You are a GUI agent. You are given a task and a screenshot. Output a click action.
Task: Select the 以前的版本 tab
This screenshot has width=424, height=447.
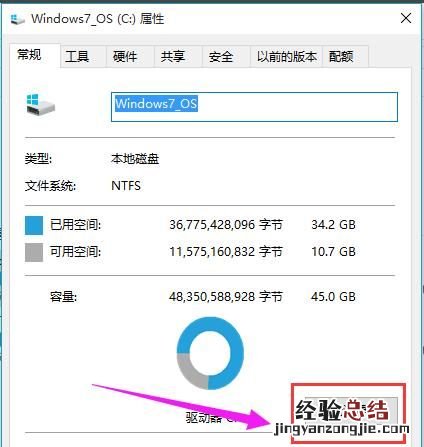(287, 56)
